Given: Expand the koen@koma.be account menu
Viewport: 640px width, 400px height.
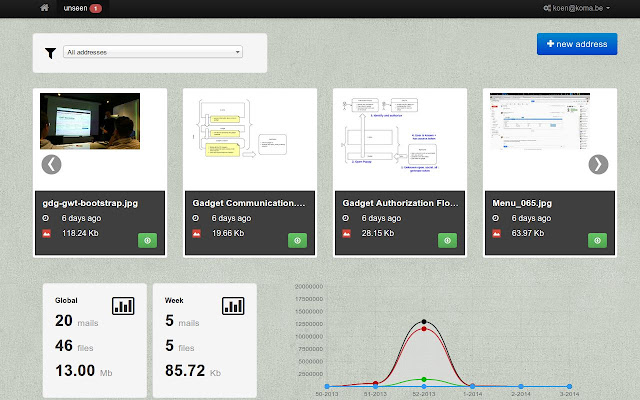Looking at the screenshot, I should coord(577,8).
